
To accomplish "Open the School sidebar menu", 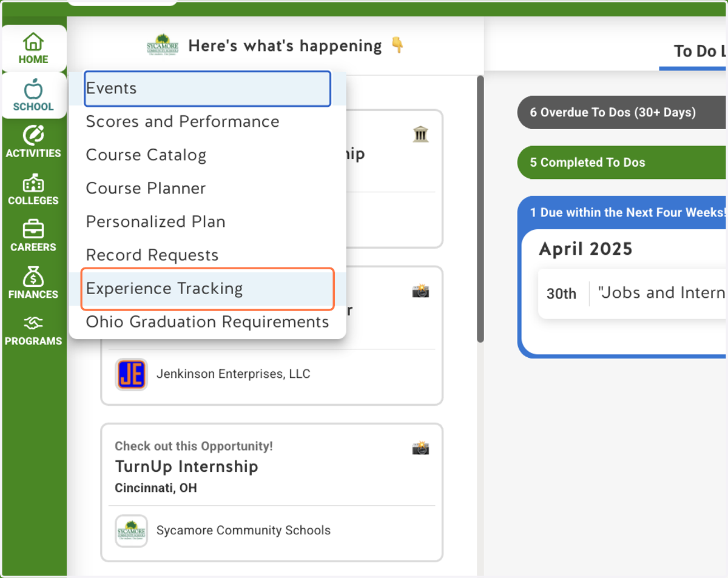I will click(x=33, y=95).
